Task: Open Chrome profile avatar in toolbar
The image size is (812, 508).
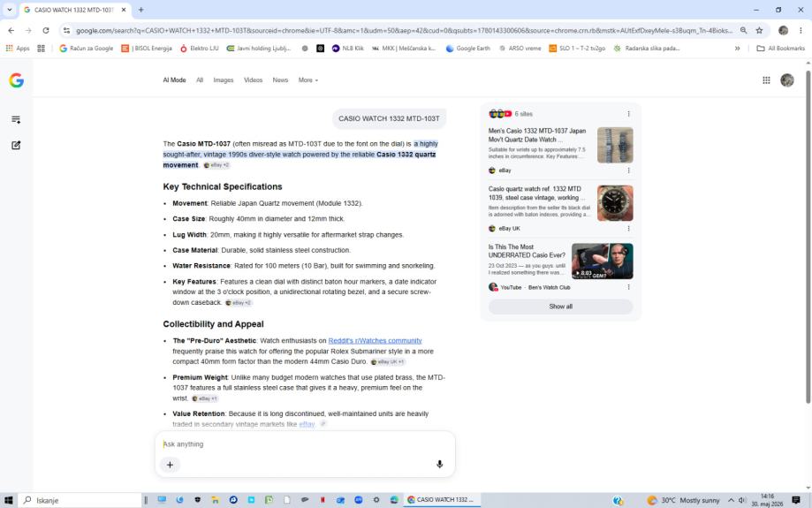Action: pyautogui.click(x=783, y=31)
